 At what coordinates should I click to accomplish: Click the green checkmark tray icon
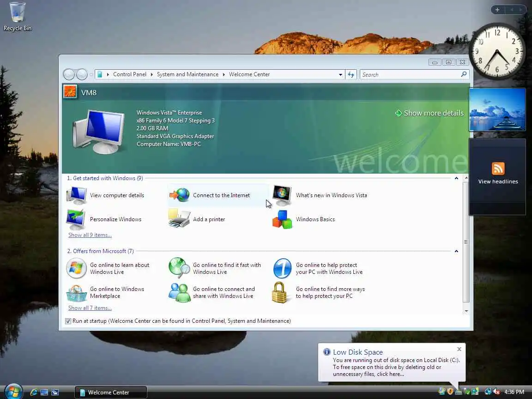pyautogui.click(x=467, y=392)
